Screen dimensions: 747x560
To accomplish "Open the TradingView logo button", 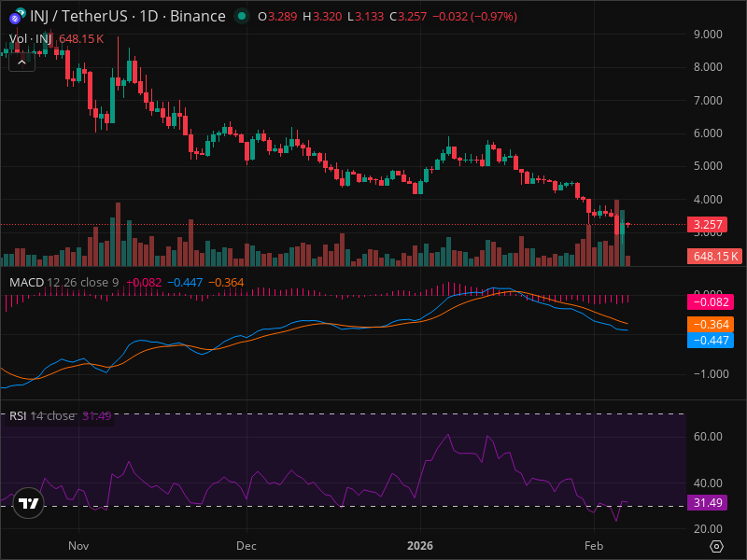I will [x=28, y=503].
